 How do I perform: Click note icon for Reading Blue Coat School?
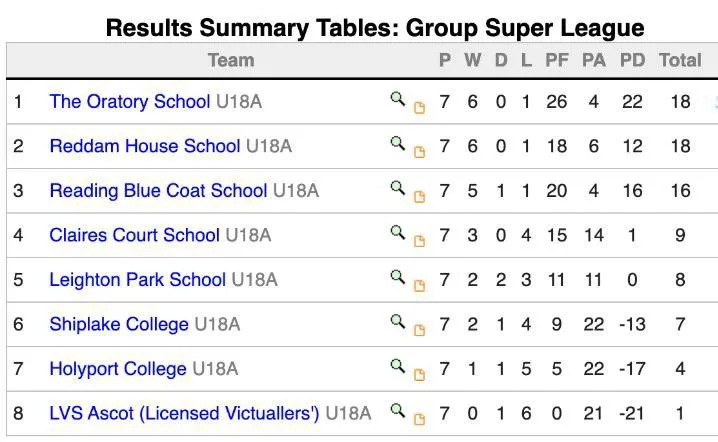pos(419,197)
